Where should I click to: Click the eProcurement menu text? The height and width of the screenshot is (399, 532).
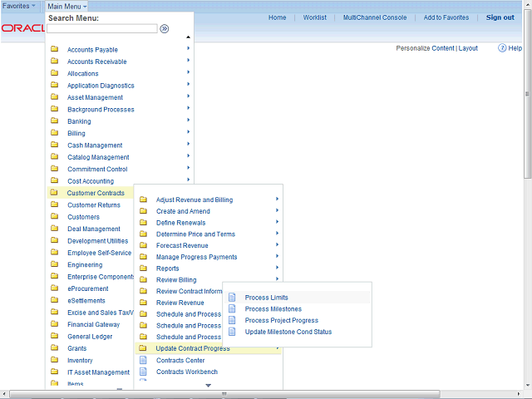pyautogui.click(x=88, y=288)
